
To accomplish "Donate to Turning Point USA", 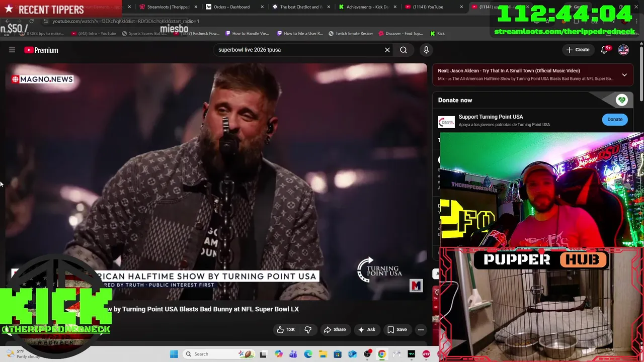I will (615, 119).
